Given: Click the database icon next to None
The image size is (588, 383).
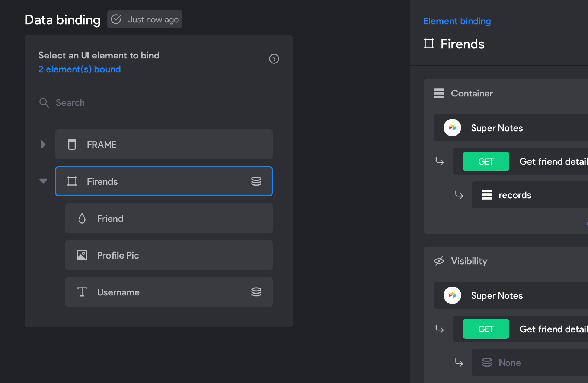Looking at the screenshot, I should (x=487, y=363).
